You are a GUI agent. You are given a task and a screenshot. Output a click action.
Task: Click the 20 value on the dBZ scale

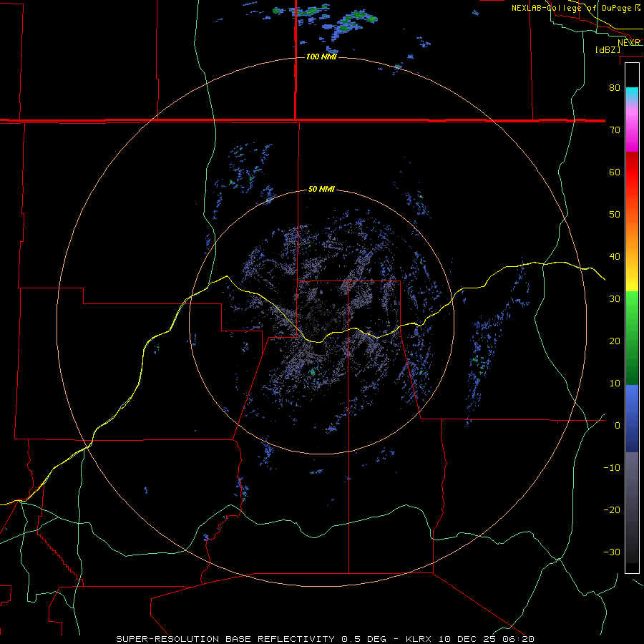pos(615,341)
